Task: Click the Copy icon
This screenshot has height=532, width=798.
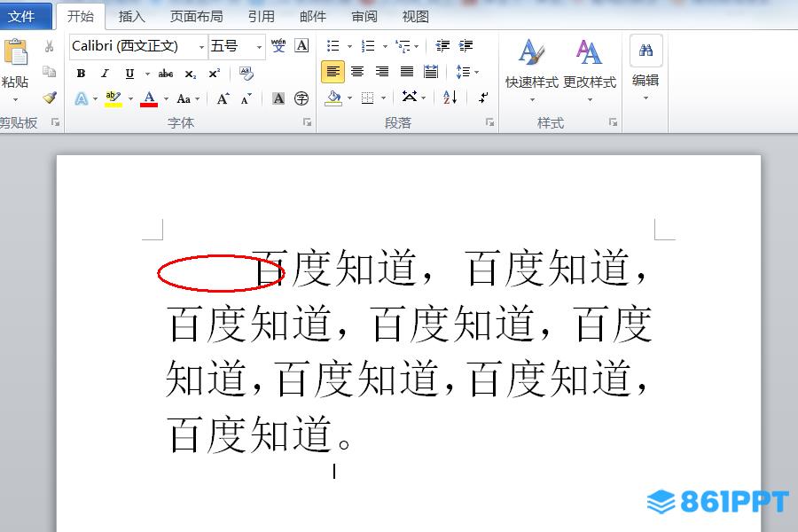Action: [50, 72]
